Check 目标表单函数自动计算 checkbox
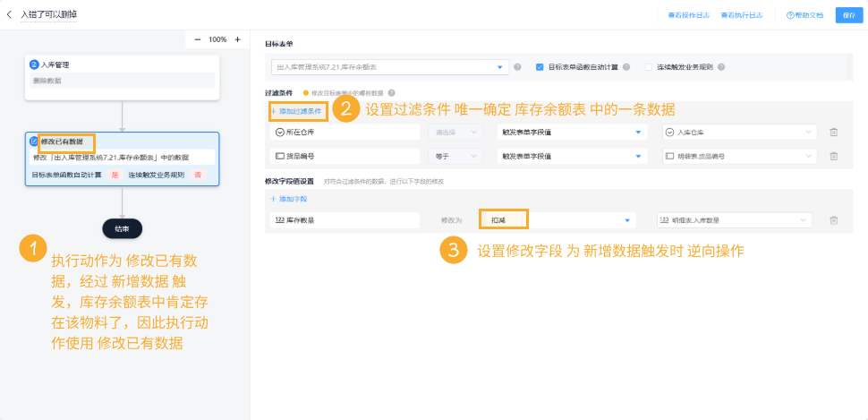 pos(540,67)
